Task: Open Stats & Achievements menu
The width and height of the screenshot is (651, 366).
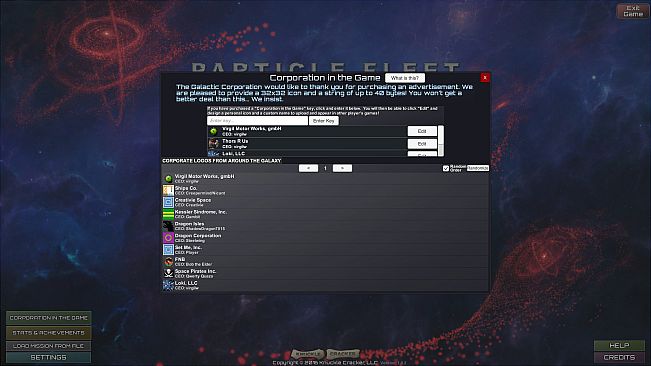Action: pyautogui.click(x=49, y=332)
